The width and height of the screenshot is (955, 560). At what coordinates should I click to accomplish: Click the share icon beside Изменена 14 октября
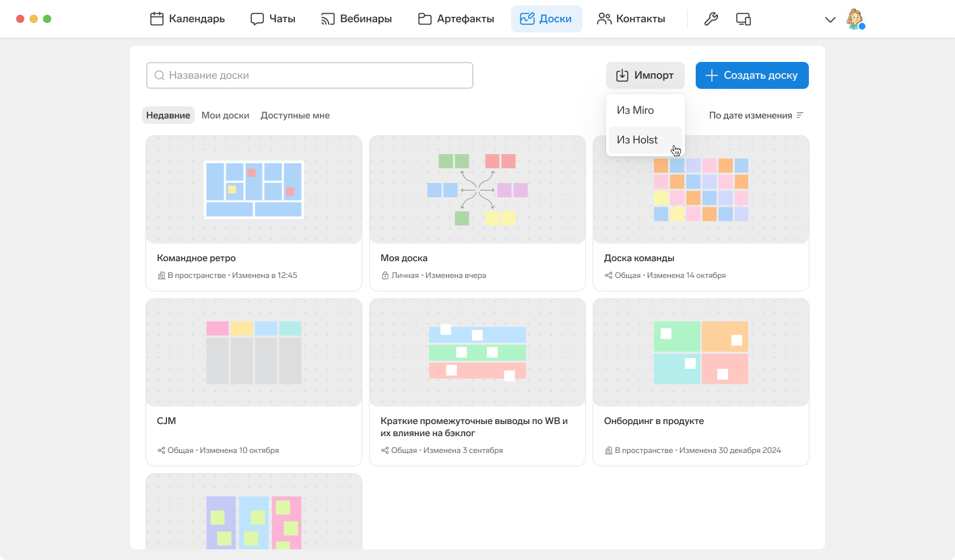pyautogui.click(x=609, y=275)
